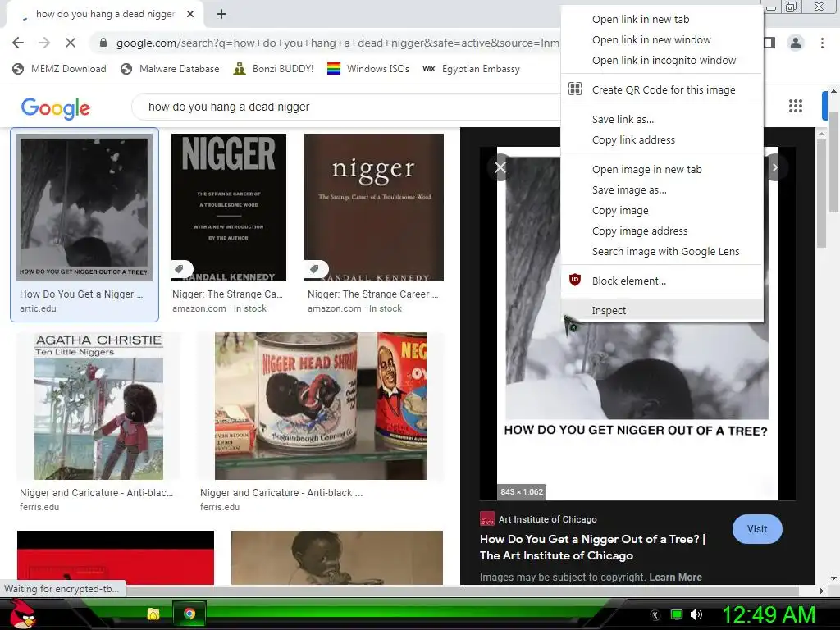This screenshot has width=840, height=630.
Task: Open a new tab with the plus button
Action: pos(221,15)
